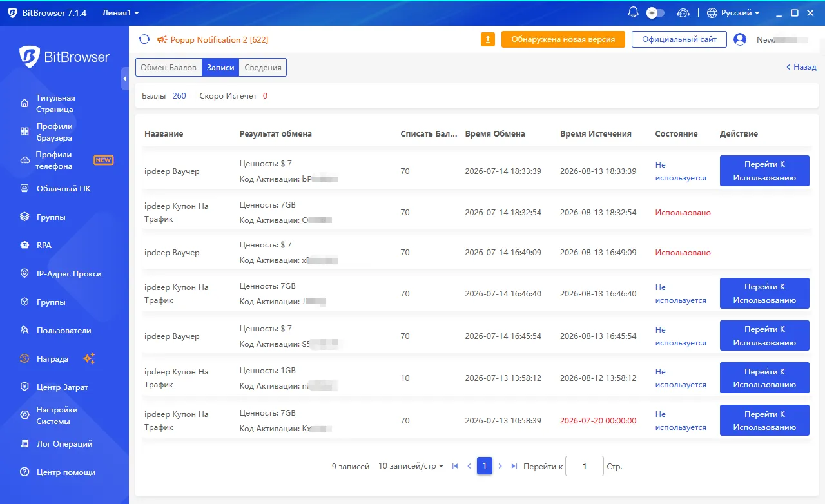Open the notification bell icon
Image resolution: width=825 pixels, height=504 pixels.
coord(634,12)
